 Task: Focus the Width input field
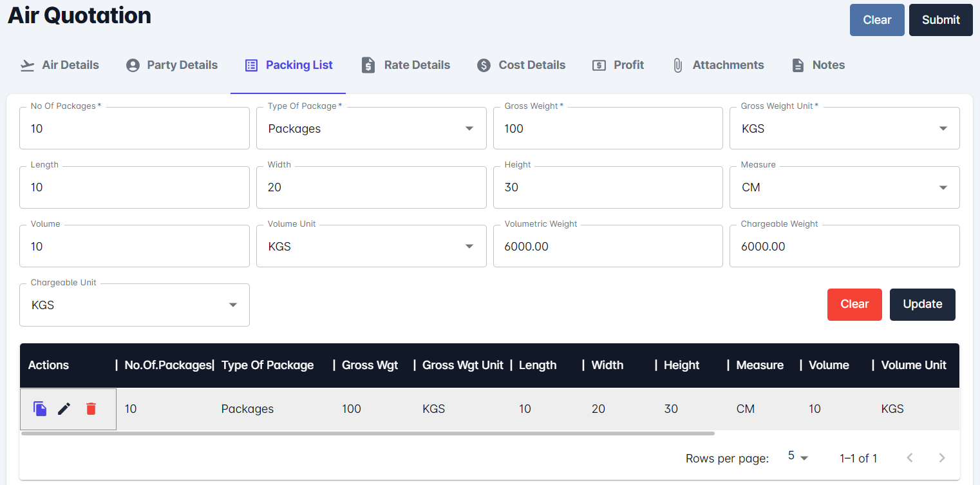point(371,187)
